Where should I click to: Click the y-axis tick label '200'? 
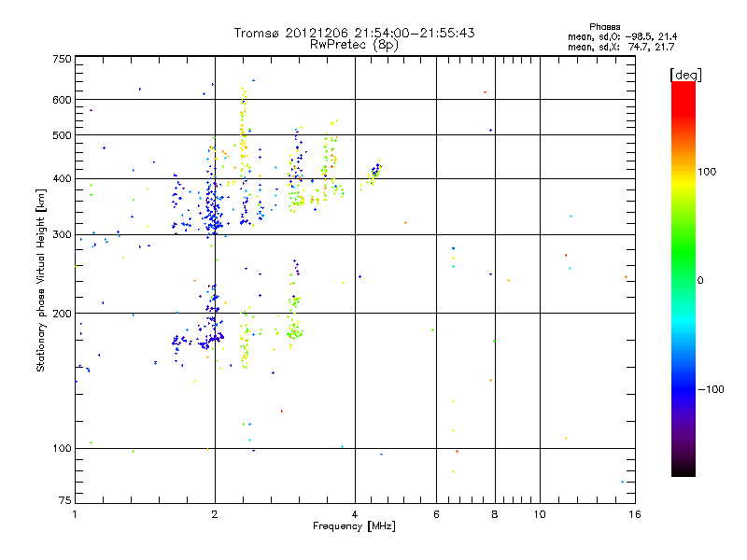pos(62,314)
